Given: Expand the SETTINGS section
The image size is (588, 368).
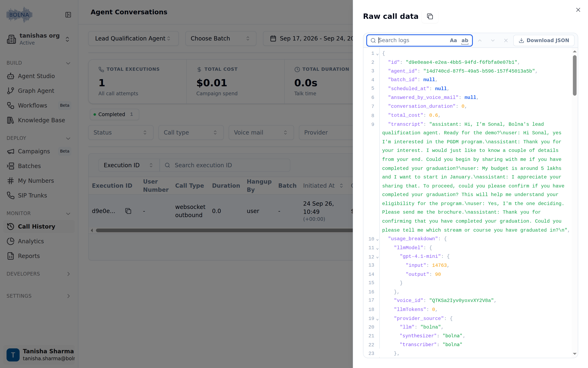Looking at the screenshot, I should point(39,296).
